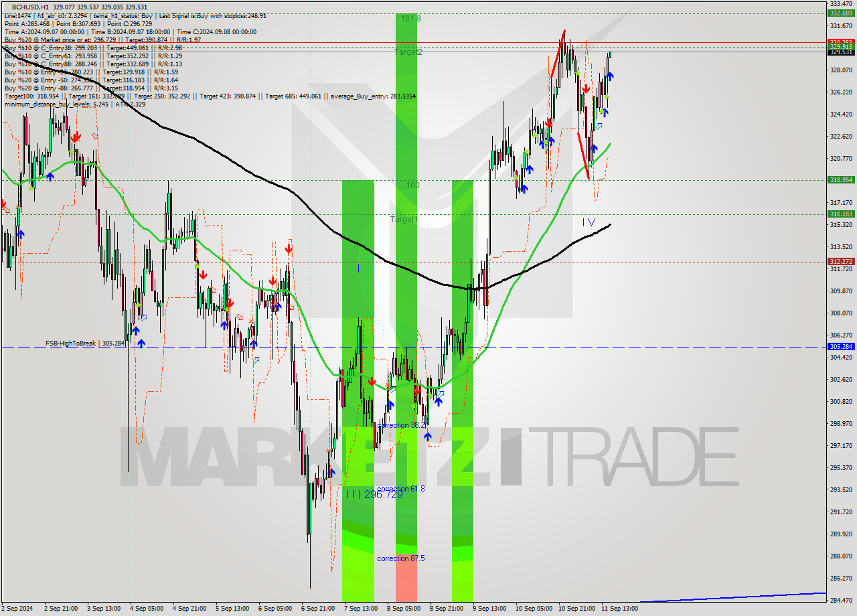Viewport: 857px width, 616px height.
Task: Click the '10 Sep 21:00' time axis label
Action: [577, 609]
